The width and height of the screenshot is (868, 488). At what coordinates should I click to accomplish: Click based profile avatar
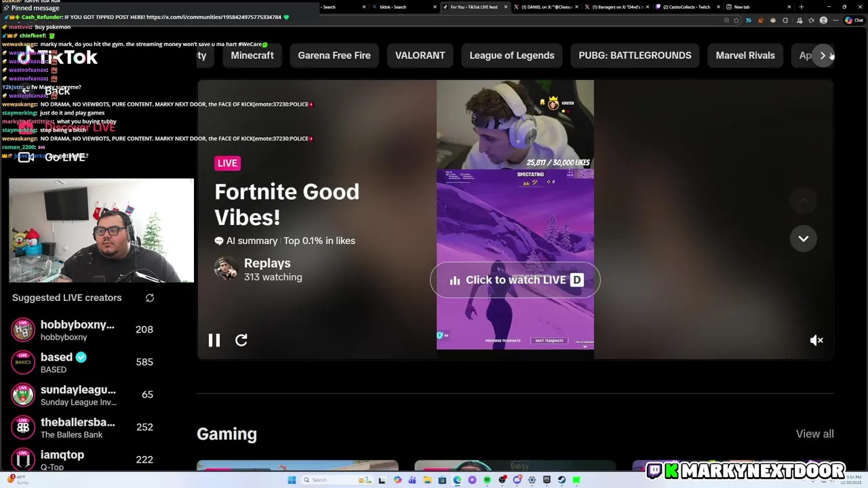[23, 363]
